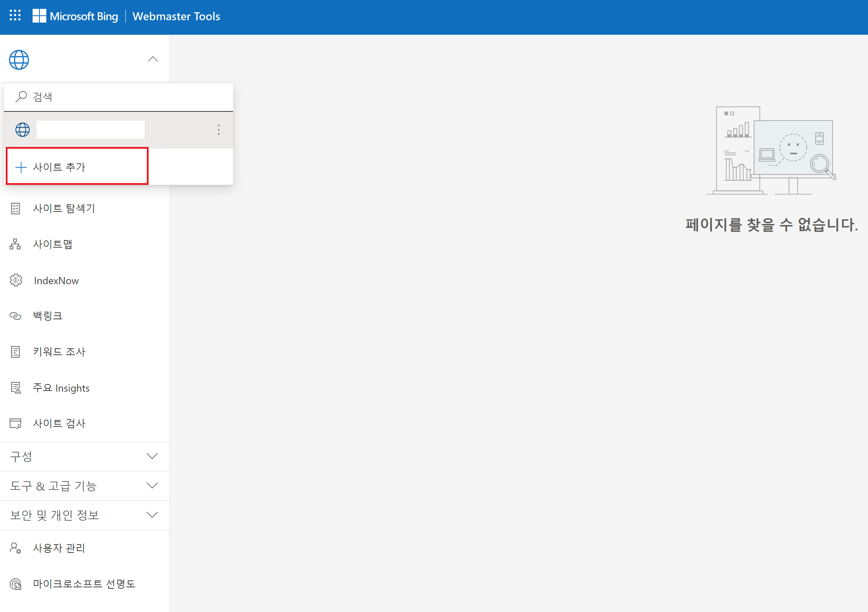Select the redacted site entry in dropdown list
Image resolution: width=868 pixels, height=612 pixels.
click(91, 130)
